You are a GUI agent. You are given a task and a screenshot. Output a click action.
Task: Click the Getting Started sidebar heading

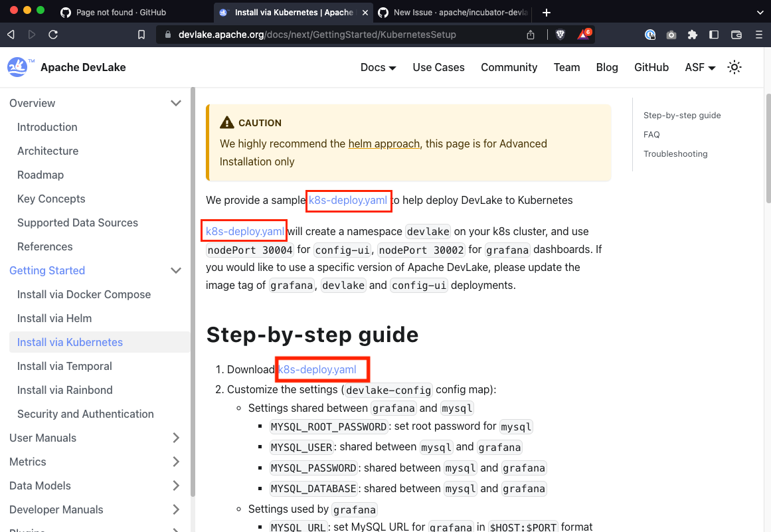(47, 270)
